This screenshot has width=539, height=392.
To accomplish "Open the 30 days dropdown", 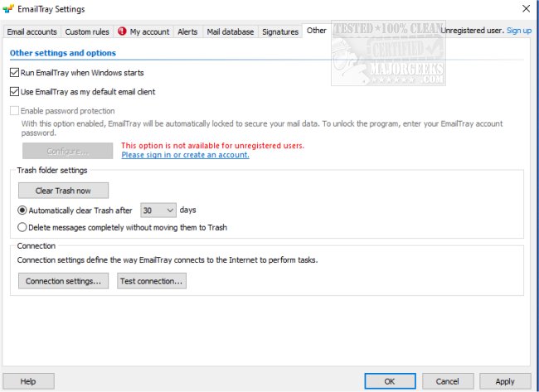I will coord(158,211).
